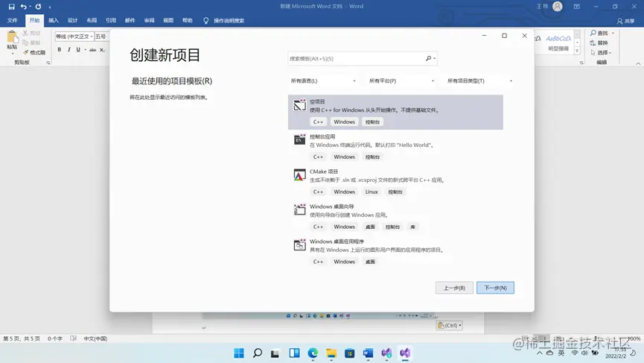Apply 格式刷 format painter
Screen dimensions: 644x363
click(34, 52)
